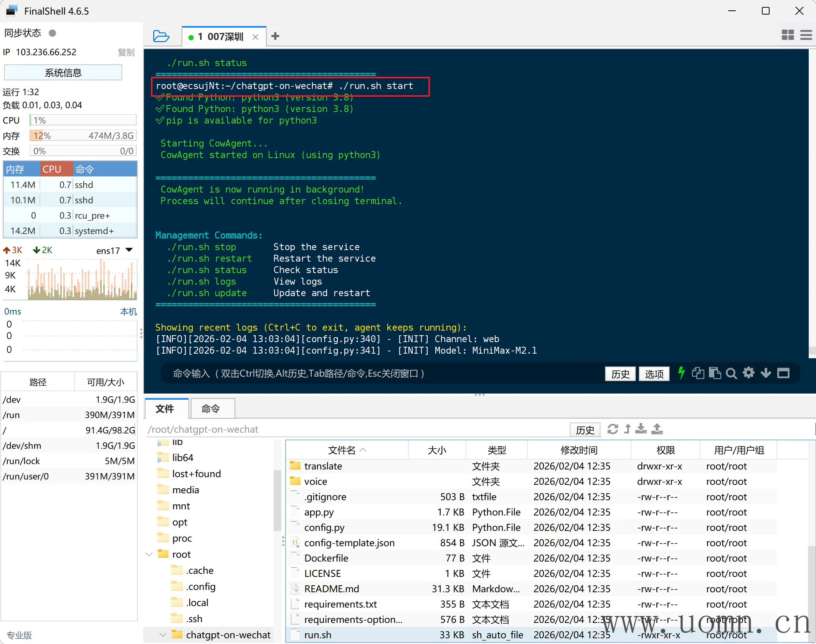Click the open connection folder icon
This screenshot has width=816, height=644.
tap(161, 36)
